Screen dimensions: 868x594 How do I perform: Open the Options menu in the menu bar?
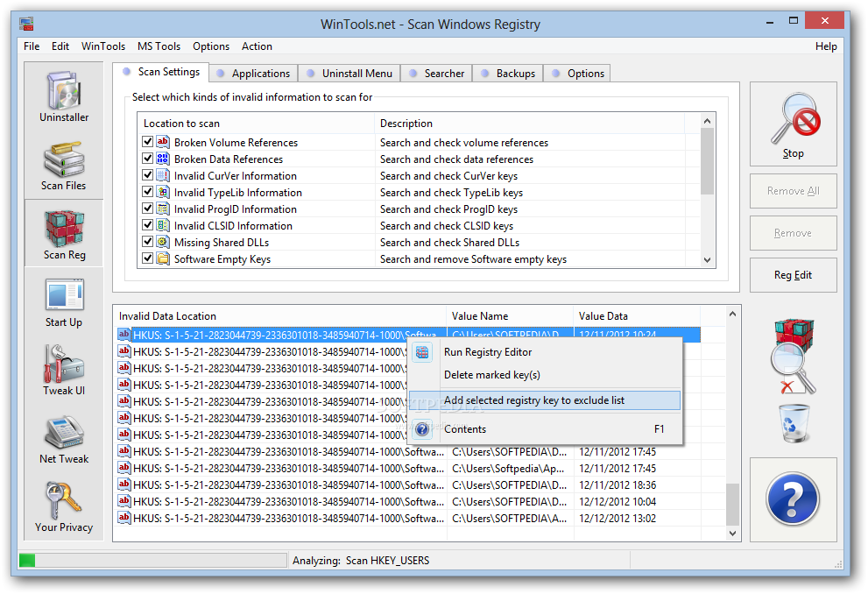(211, 46)
